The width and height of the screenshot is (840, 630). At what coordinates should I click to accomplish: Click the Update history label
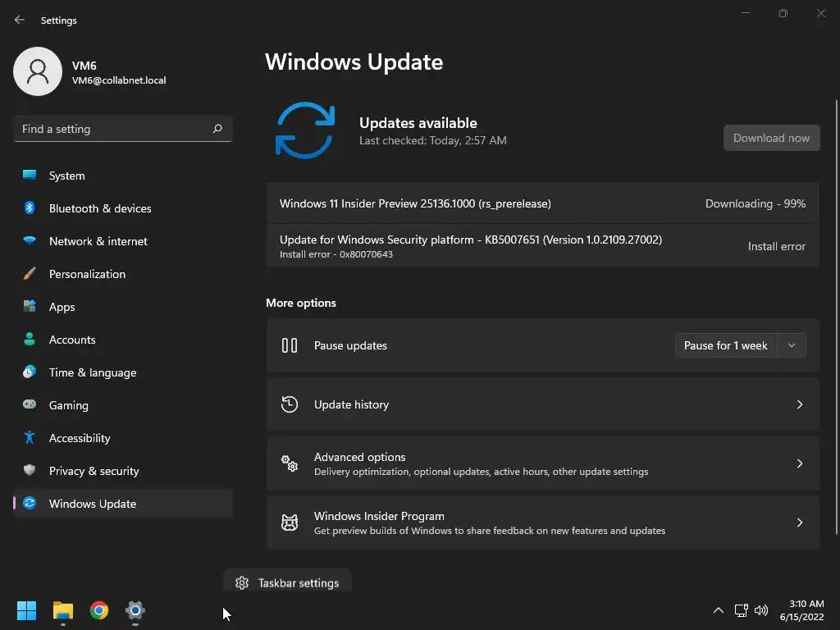point(351,404)
